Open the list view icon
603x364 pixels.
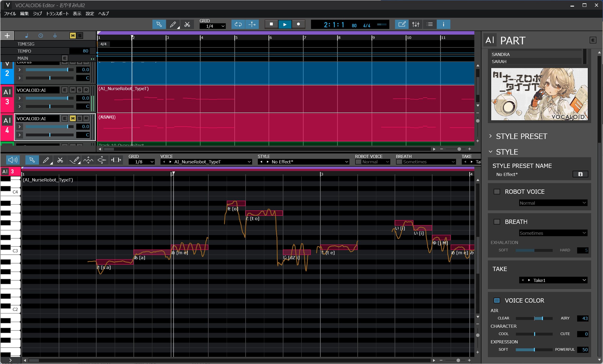[x=429, y=24]
